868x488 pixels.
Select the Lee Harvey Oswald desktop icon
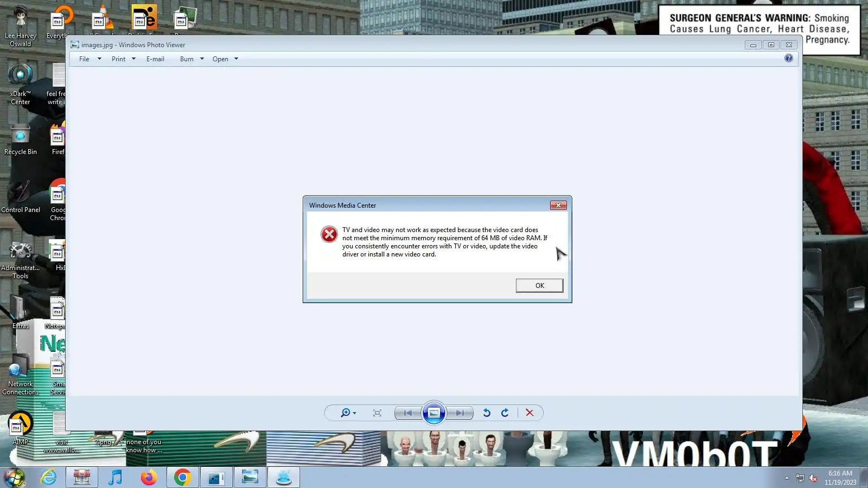(21, 26)
